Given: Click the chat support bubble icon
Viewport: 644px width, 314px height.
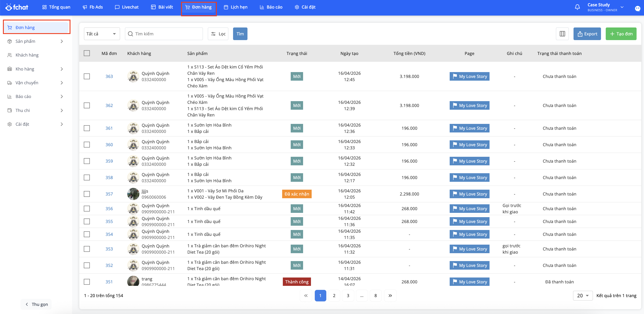Looking at the screenshot, I should (637, 9).
